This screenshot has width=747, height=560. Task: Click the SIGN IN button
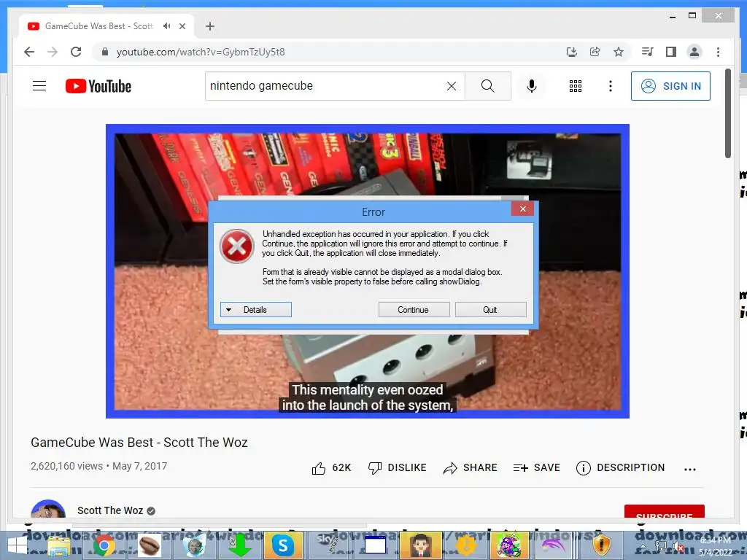(x=670, y=86)
